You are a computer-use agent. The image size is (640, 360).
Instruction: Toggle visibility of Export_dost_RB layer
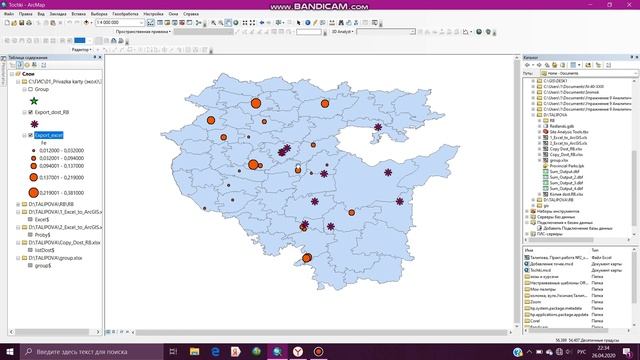click(31, 112)
